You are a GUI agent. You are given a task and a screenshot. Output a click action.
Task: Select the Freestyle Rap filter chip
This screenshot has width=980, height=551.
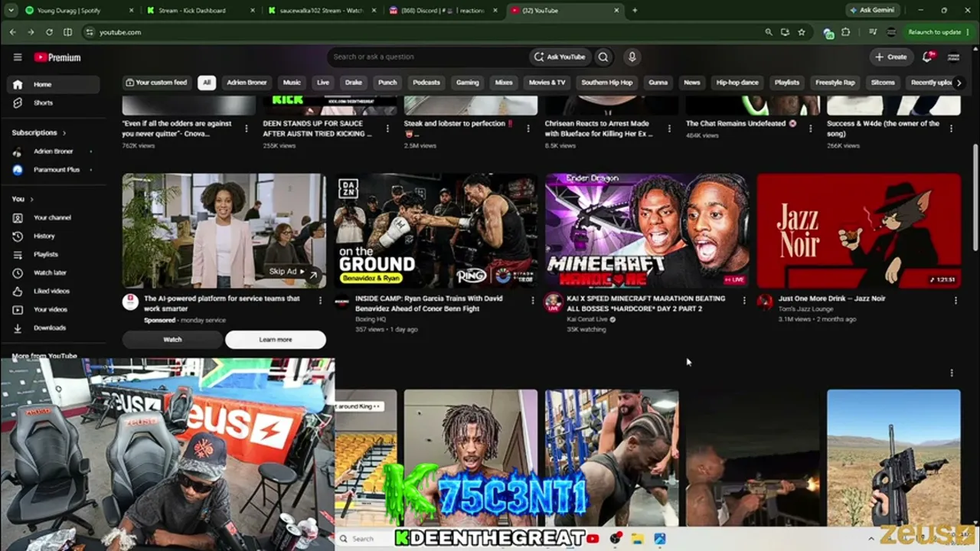point(835,83)
